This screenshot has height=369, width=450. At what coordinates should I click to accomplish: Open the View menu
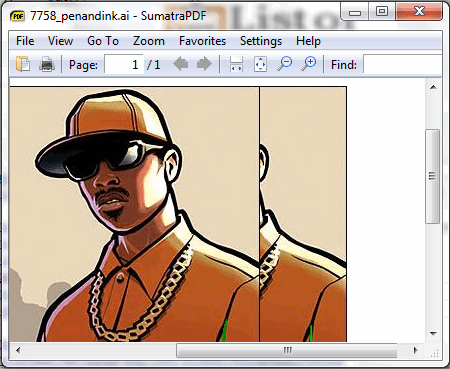(60, 41)
